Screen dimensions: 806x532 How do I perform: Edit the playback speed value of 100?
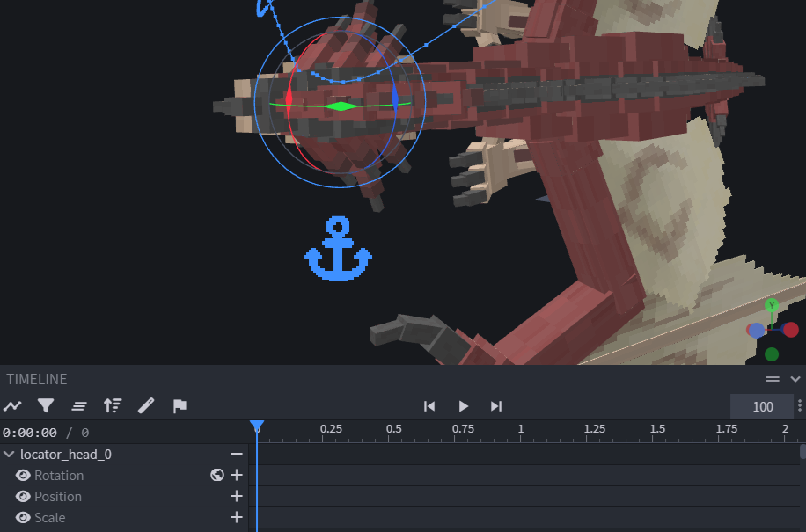point(762,405)
